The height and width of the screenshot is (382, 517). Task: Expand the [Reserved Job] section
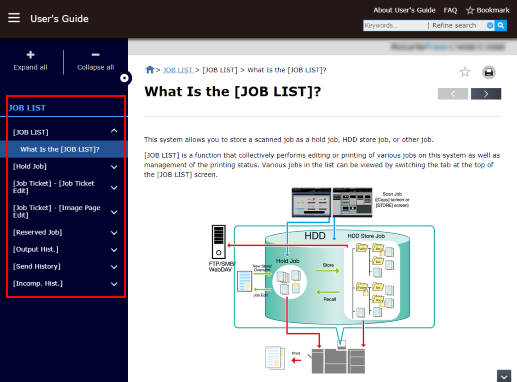(114, 233)
